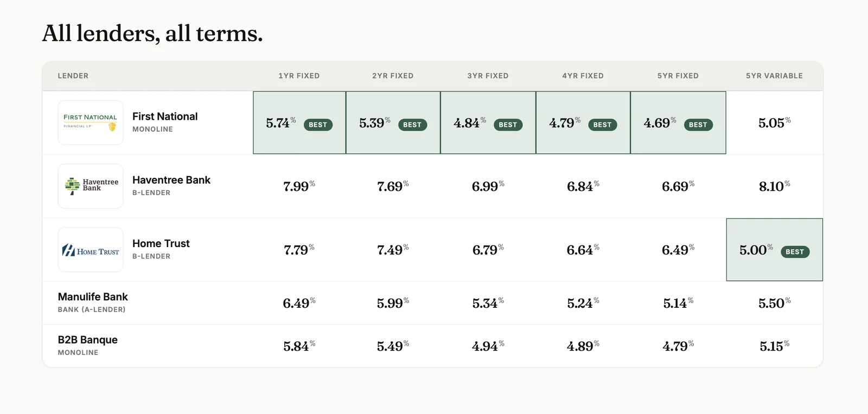
Task: Click the 5.99% rate
Action: 393,303
